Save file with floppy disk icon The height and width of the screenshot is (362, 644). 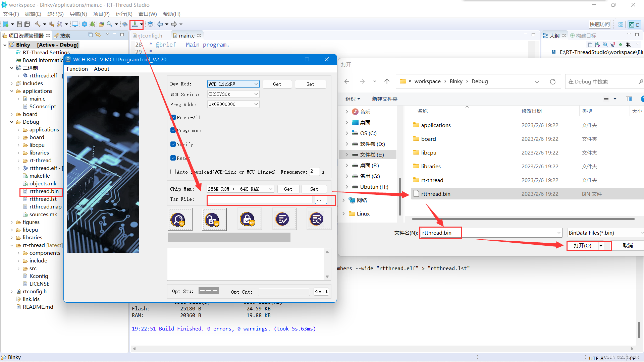tap(19, 24)
